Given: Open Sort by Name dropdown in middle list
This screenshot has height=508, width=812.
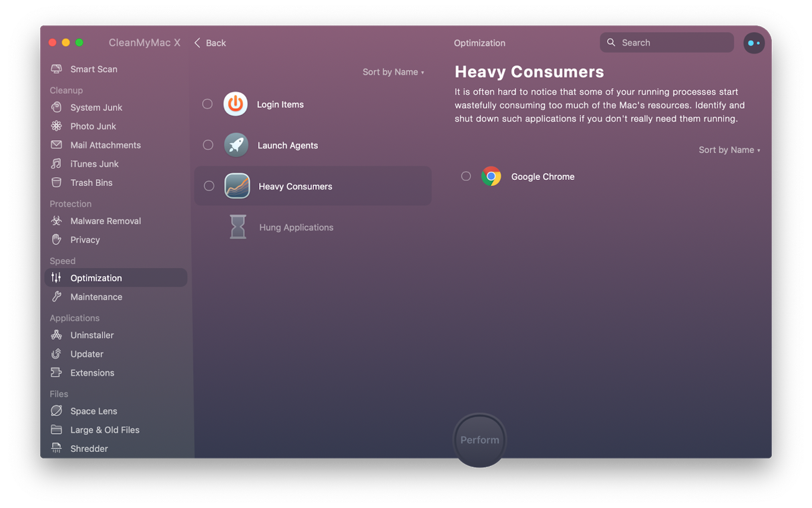Looking at the screenshot, I should tap(393, 72).
